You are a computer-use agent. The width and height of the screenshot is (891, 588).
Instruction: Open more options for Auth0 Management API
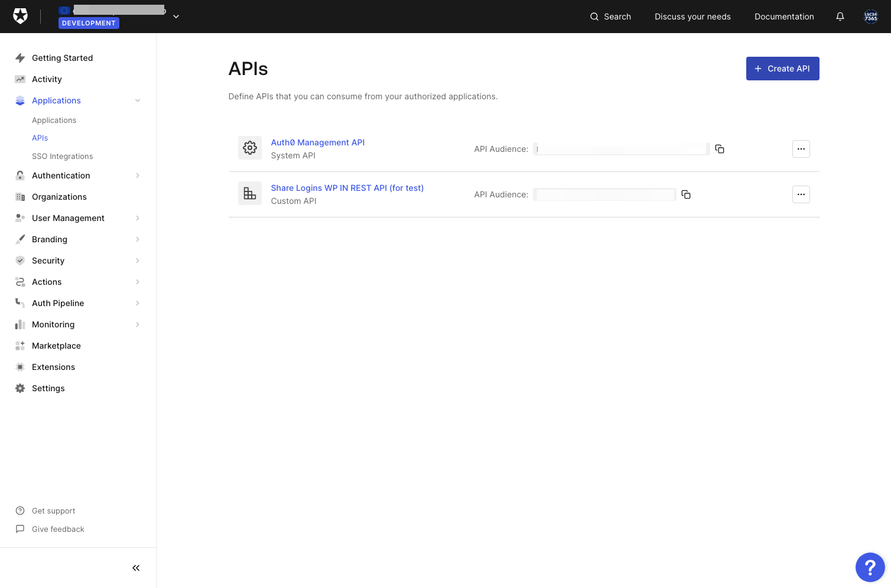tap(801, 149)
